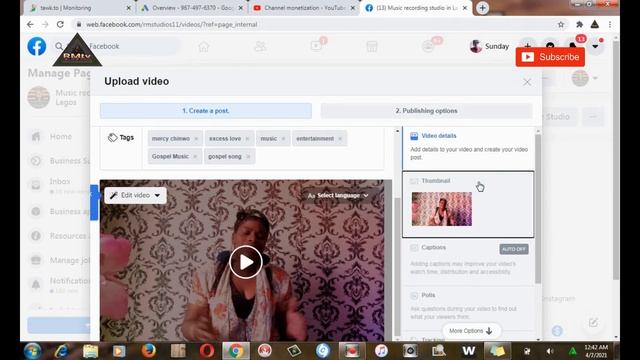Open the Select language dropdown
This screenshot has width=640, height=360.
click(338, 196)
